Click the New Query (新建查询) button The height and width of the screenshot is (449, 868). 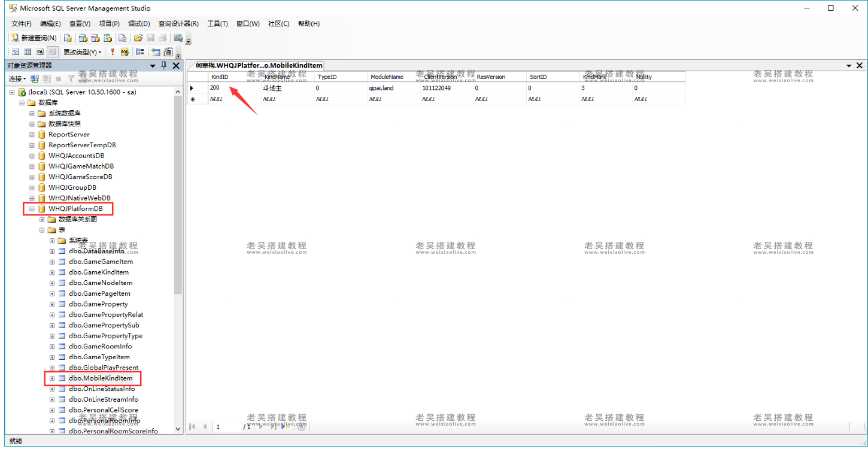[34, 38]
